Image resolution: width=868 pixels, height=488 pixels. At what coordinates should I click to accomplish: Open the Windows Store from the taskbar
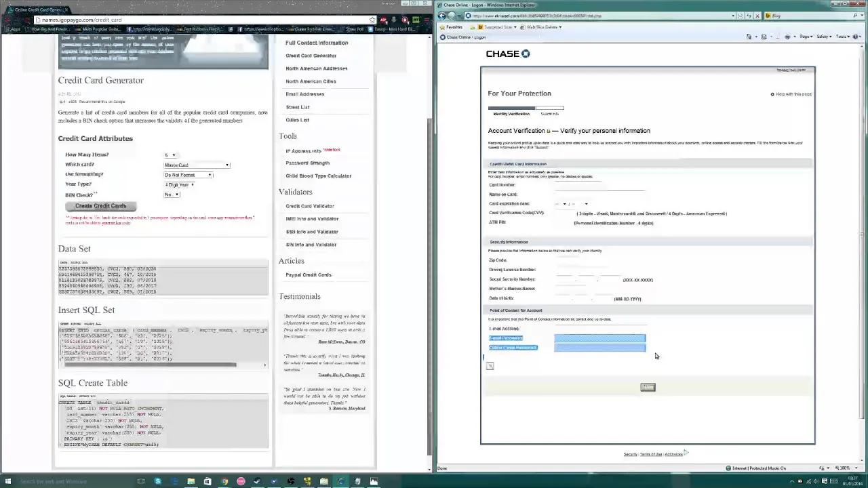208,481
